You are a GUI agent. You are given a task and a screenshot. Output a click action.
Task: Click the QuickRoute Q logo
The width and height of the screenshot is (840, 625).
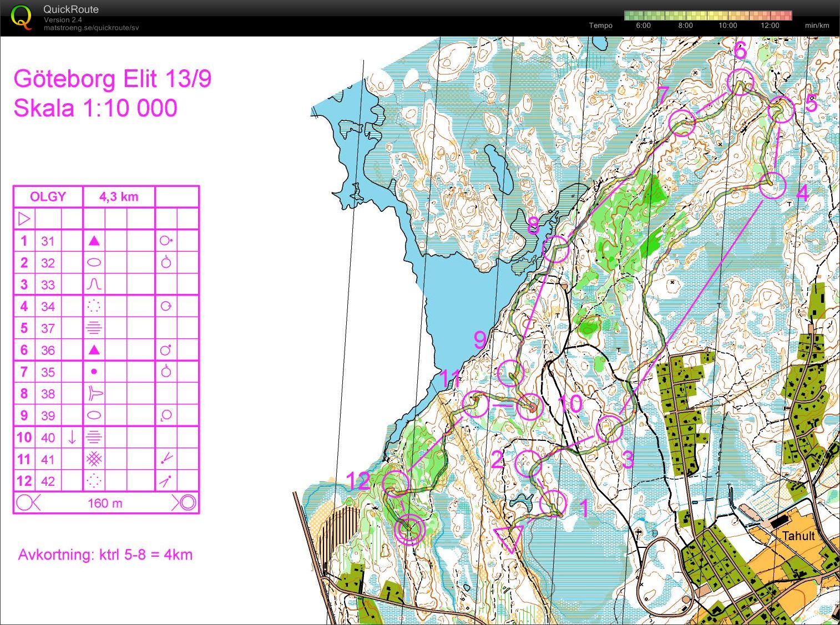(21, 17)
